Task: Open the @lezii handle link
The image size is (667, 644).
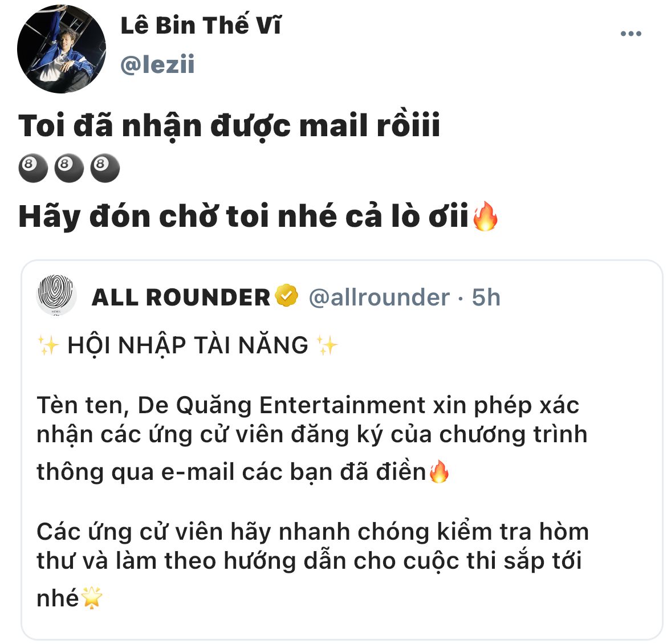Action: (157, 64)
